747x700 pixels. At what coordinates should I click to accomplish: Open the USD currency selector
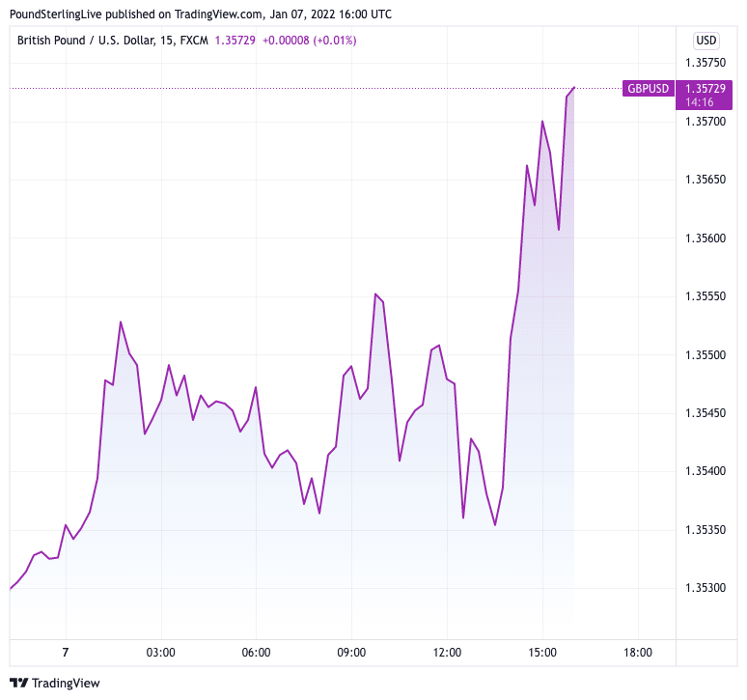(706, 41)
